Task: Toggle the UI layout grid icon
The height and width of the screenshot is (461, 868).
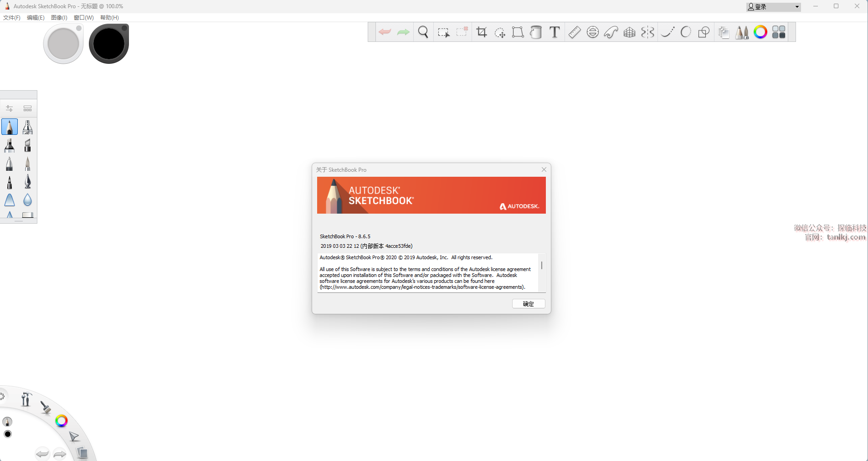Action: click(x=779, y=32)
